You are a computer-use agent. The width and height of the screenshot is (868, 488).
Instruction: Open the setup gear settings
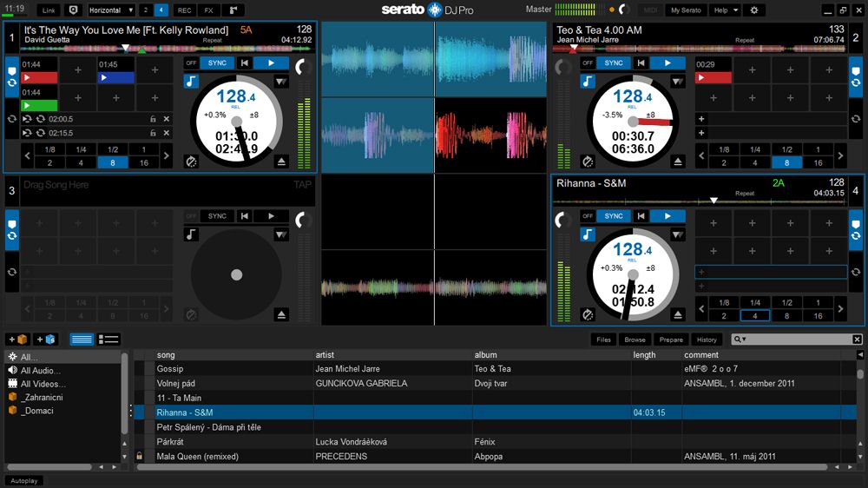click(x=753, y=10)
